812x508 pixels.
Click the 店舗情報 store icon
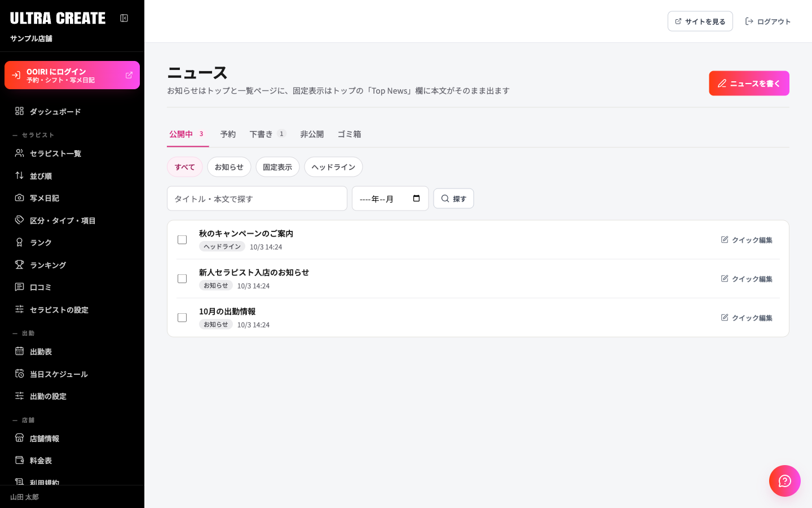tap(19, 438)
